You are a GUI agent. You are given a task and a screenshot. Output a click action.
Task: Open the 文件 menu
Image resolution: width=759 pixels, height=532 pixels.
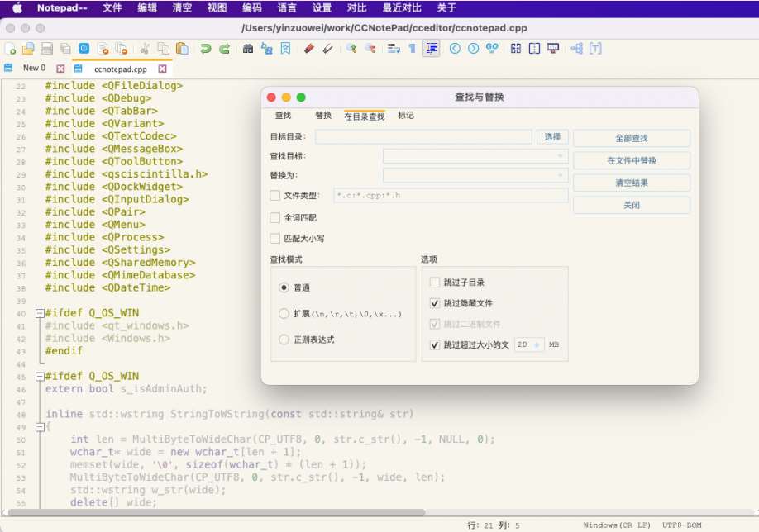point(112,7)
